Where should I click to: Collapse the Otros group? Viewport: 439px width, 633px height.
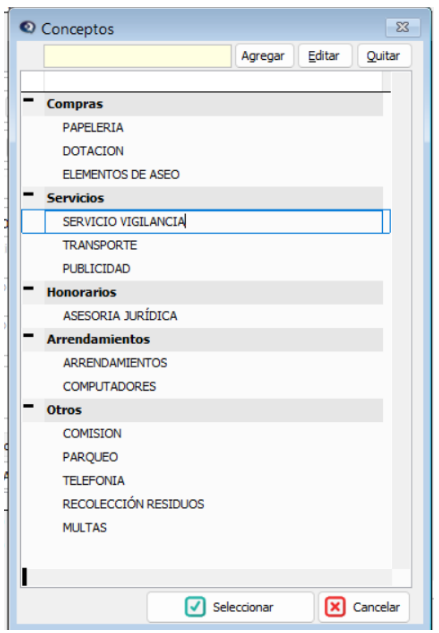pyautogui.click(x=28, y=406)
